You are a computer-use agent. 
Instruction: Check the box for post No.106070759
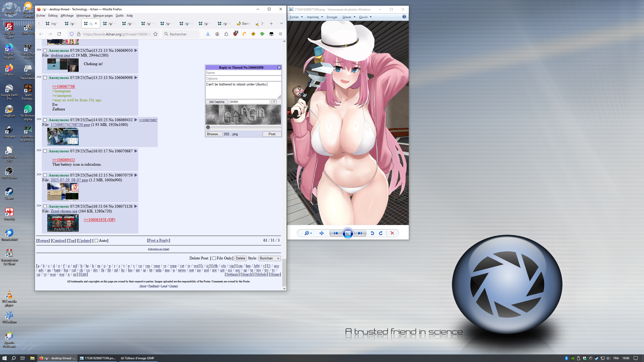coord(45,175)
